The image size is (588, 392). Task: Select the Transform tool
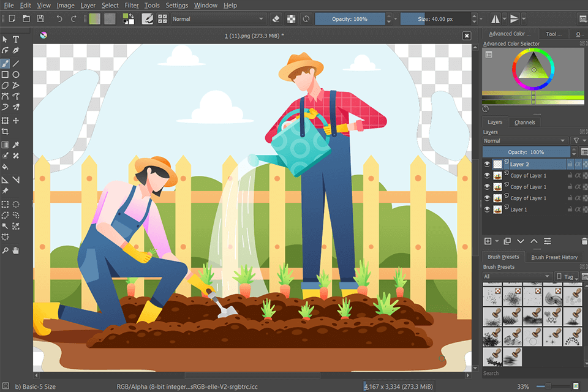coord(6,121)
